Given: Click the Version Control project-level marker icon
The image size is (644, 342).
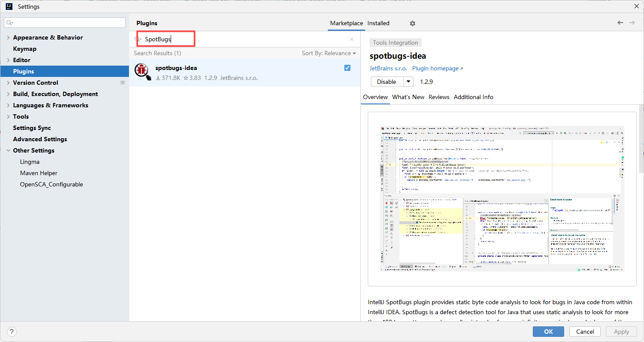Looking at the screenshot, I should click(x=122, y=83).
